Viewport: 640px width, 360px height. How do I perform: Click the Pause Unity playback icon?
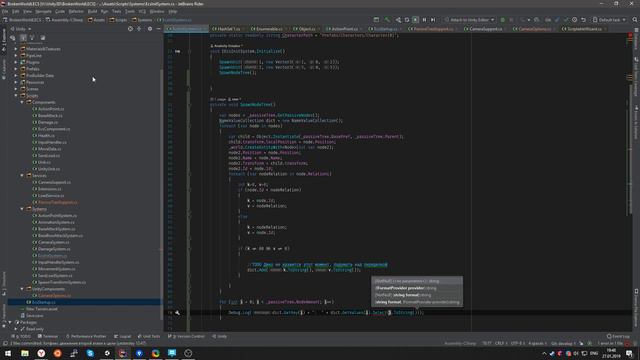[424, 20]
